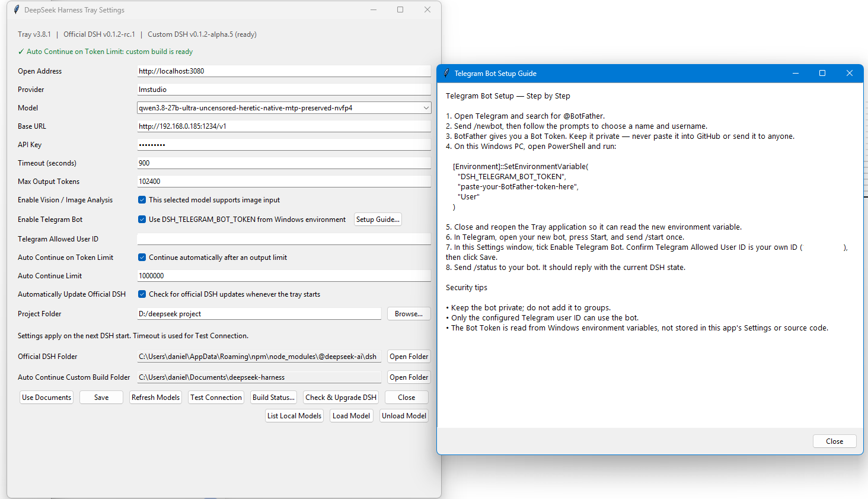Viewport: 868px width, 499px height.
Task: Click the 'Tray v3.8.1' version text
Action: pyautogui.click(x=34, y=34)
